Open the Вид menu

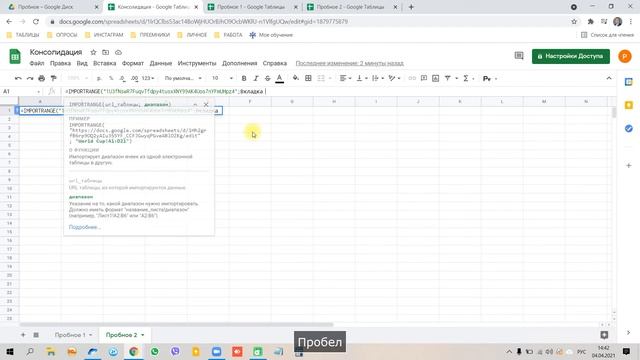[x=82, y=63]
